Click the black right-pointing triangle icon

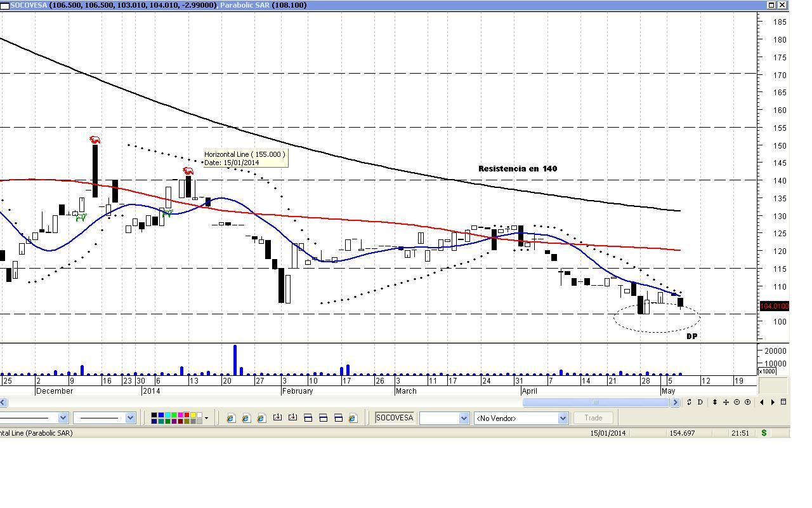773,402
